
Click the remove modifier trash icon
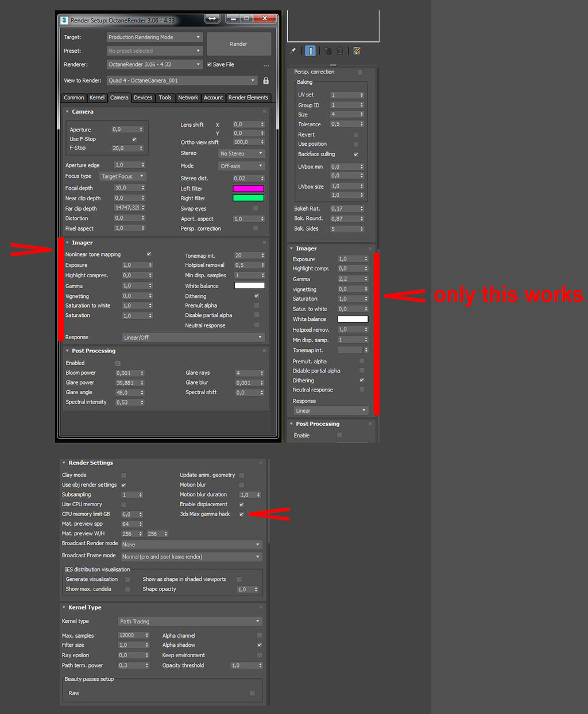pos(340,51)
